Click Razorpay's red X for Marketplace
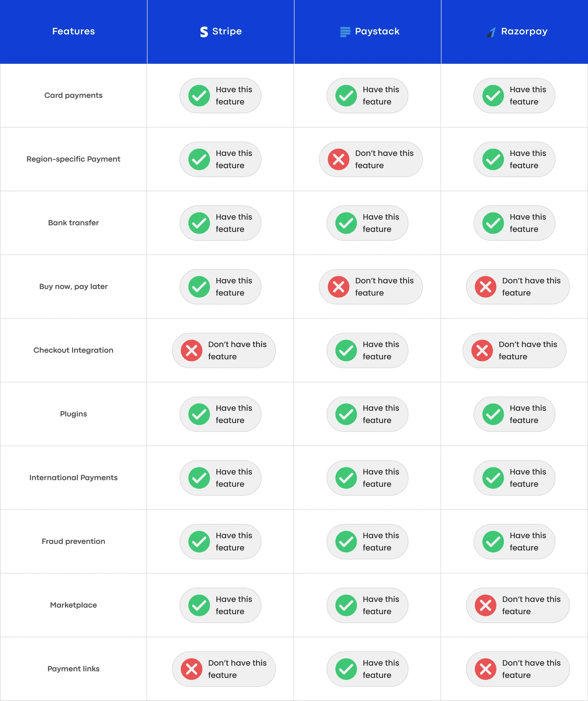The height and width of the screenshot is (701, 588). coord(485,605)
